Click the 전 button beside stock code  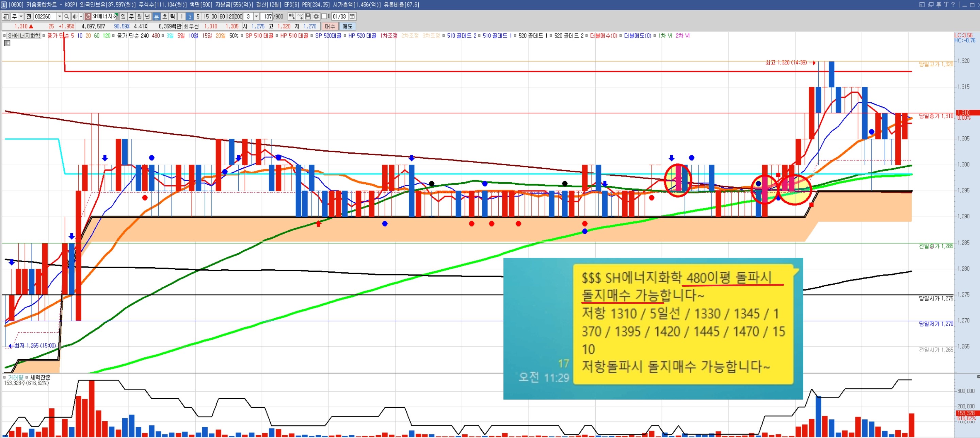point(29,16)
